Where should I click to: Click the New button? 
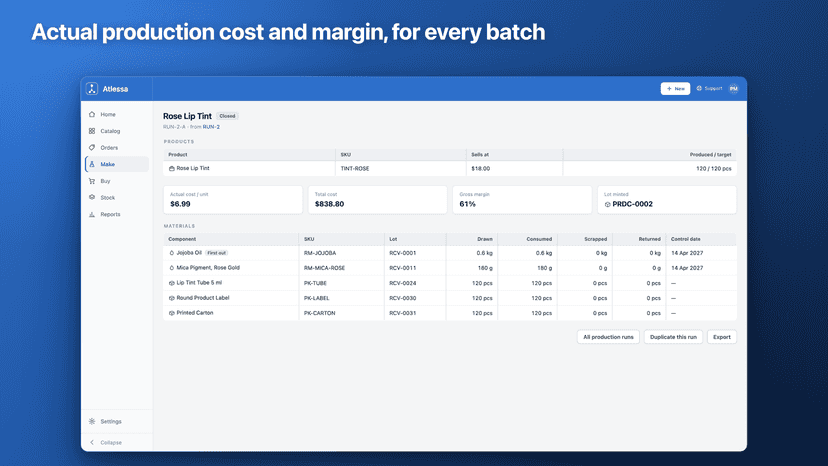675,89
